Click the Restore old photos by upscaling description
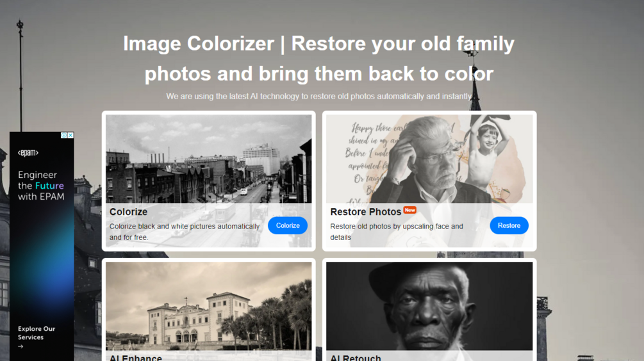The height and width of the screenshot is (361, 644). click(397, 232)
